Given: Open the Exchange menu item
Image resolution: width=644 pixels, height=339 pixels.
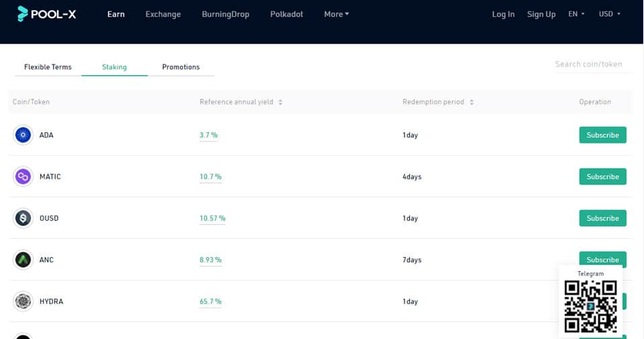Looking at the screenshot, I should tap(163, 14).
